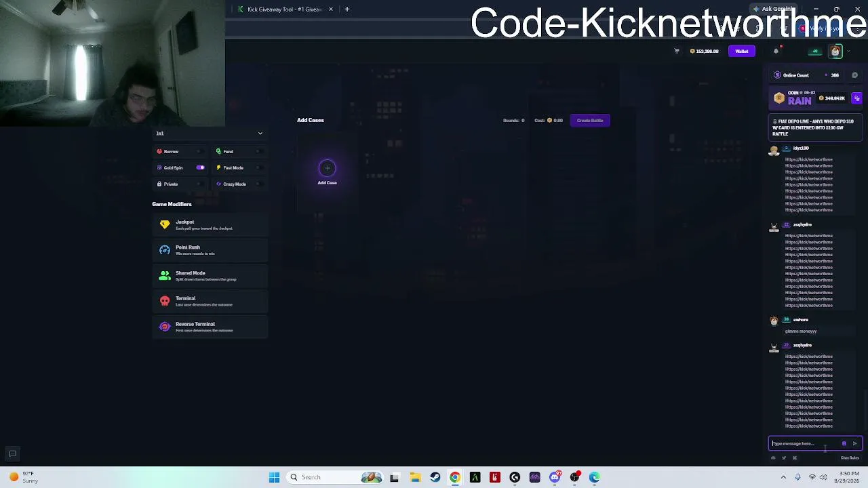The width and height of the screenshot is (868, 488).
Task: Expand the profile menu chevron
Action: click(x=848, y=52)
